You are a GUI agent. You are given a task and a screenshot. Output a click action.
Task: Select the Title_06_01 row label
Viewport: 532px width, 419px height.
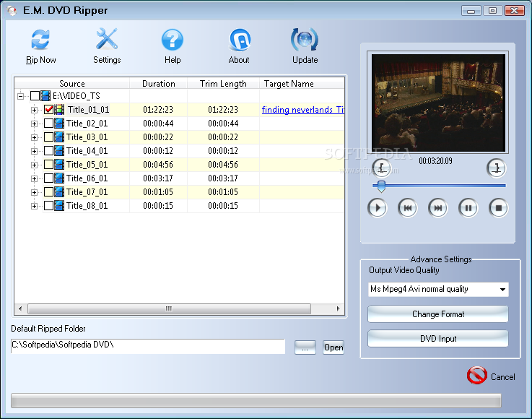87,178
